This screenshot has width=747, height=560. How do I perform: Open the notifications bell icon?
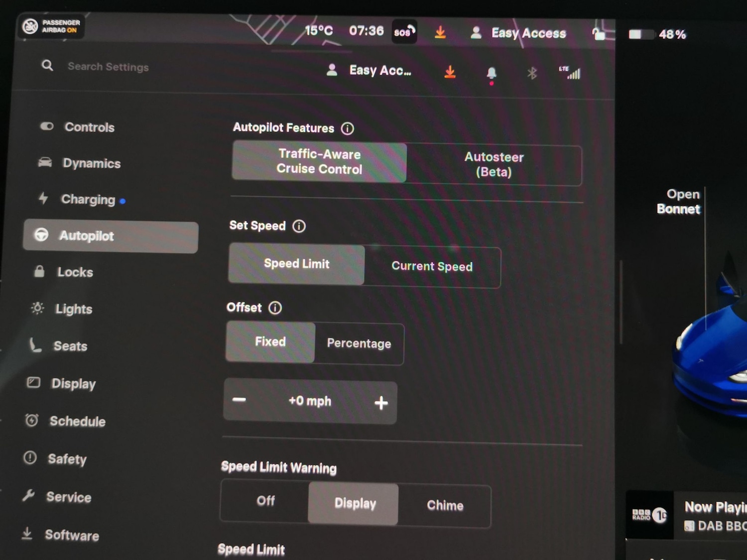pyautogui.click(x=491, y=74)
